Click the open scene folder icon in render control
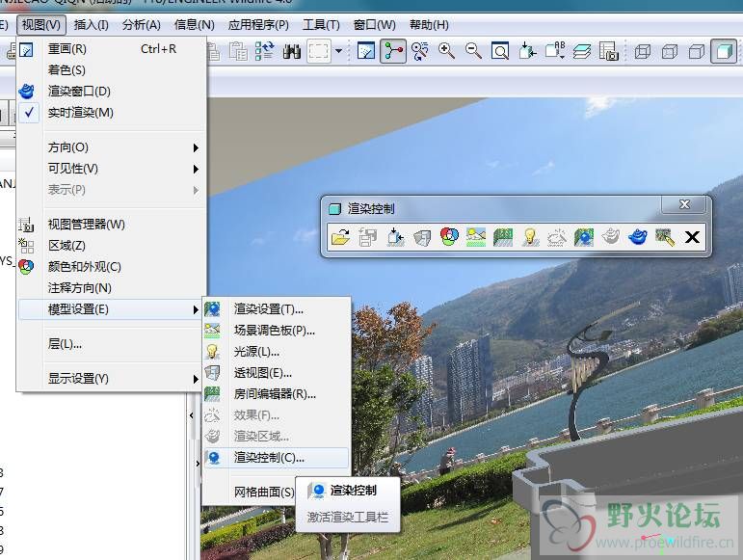743x560 pixels. tap(341, 236)
